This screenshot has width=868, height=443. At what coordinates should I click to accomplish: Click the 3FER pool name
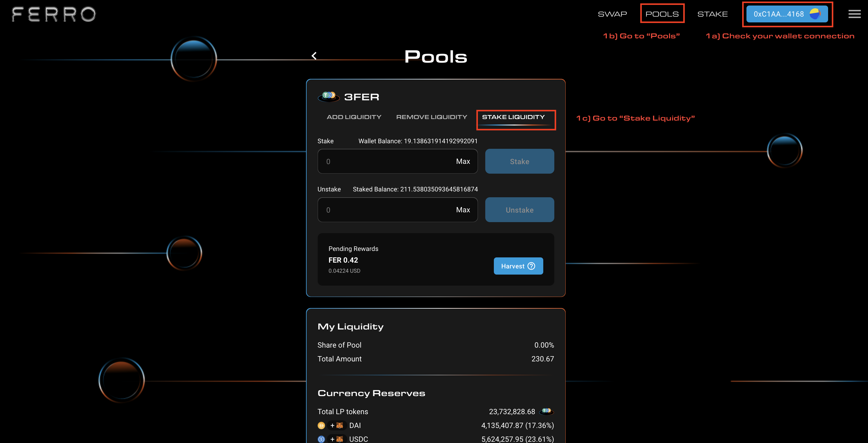[x=362, y=97]
